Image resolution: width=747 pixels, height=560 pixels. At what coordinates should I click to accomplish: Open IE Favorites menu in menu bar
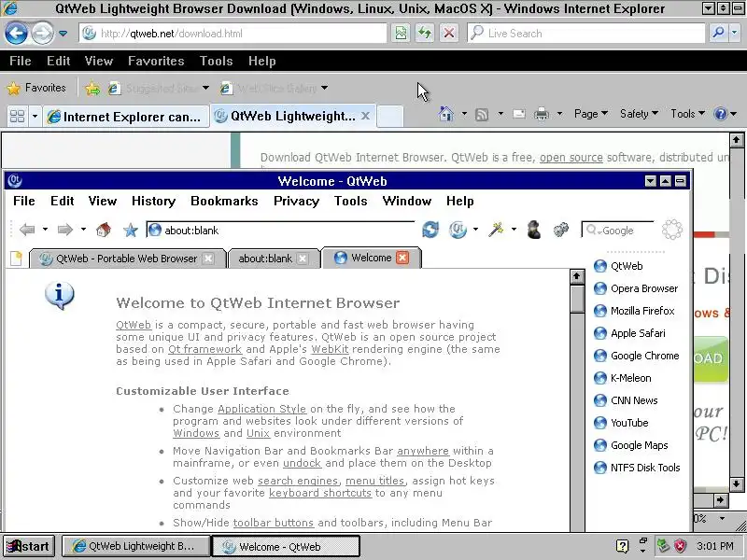coord(156,61)
